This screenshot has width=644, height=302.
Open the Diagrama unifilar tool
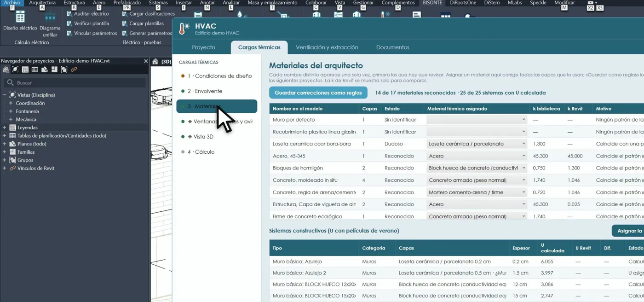[50, 24]
